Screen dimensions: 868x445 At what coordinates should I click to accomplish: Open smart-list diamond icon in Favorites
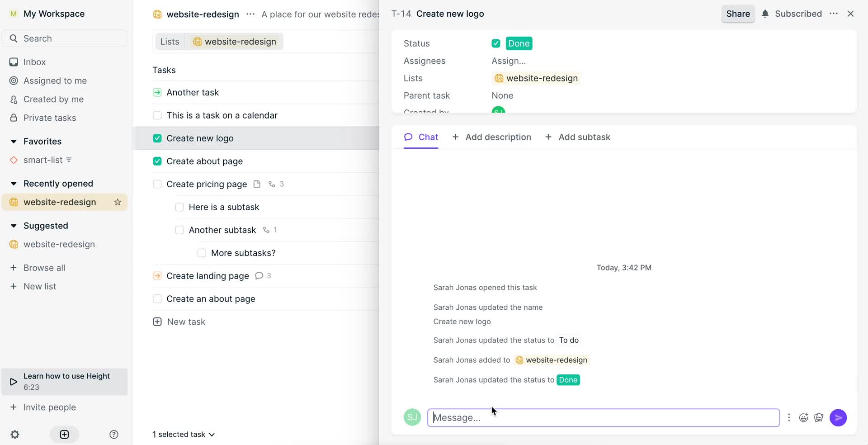click(14, 160)
